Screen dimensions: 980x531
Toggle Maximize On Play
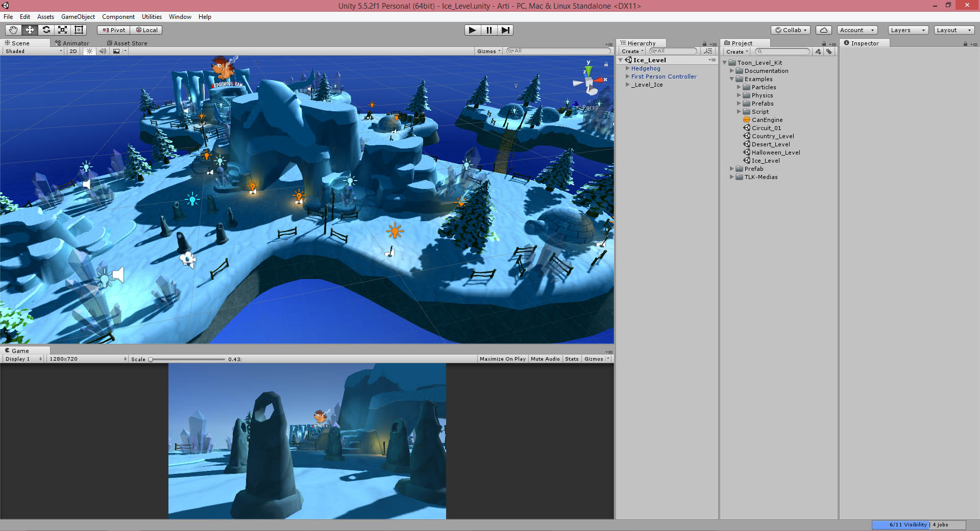[502, 359]
